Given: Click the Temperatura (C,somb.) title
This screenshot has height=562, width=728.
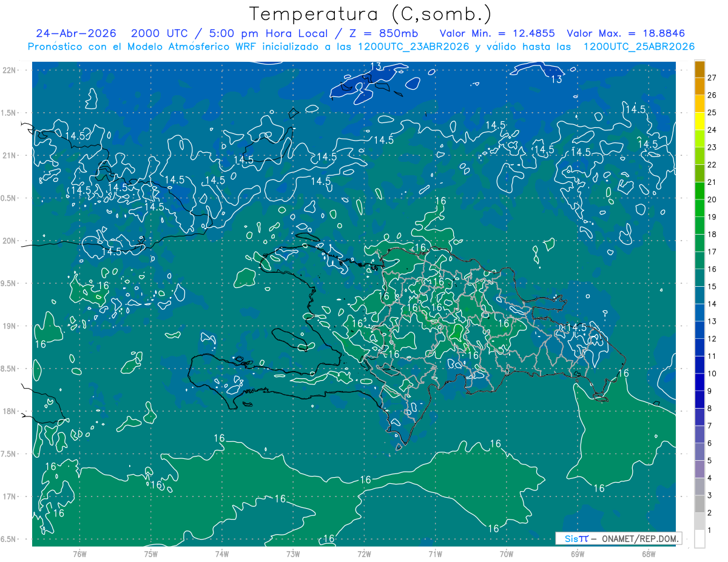Looking at the screenshot, I should (371, 13).
